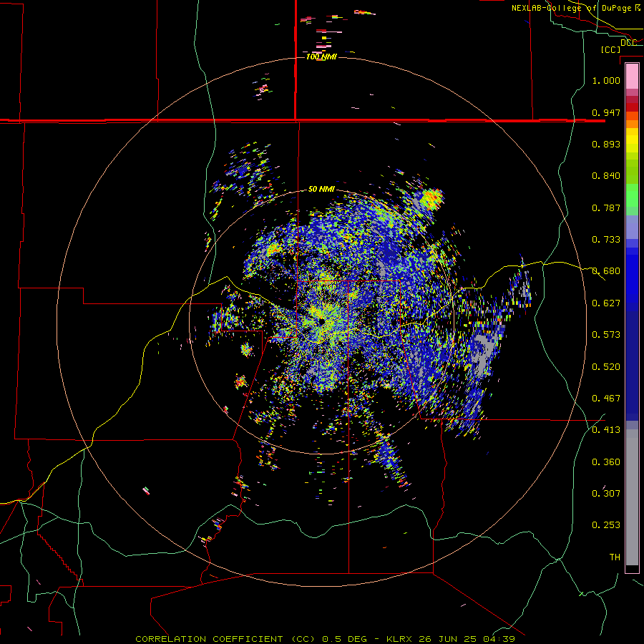Select the 0.733 legend value

point(606,240)
